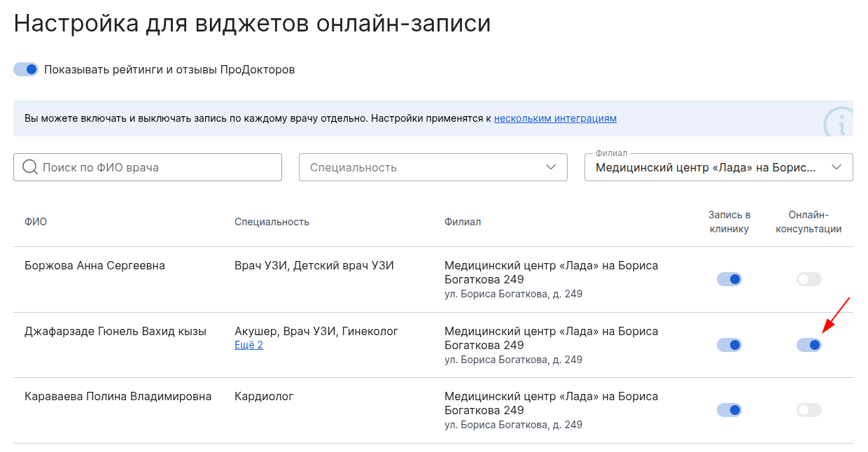Click the Кардиолог specialty cell
Viewport: 868px width, 452px height.
264,397
